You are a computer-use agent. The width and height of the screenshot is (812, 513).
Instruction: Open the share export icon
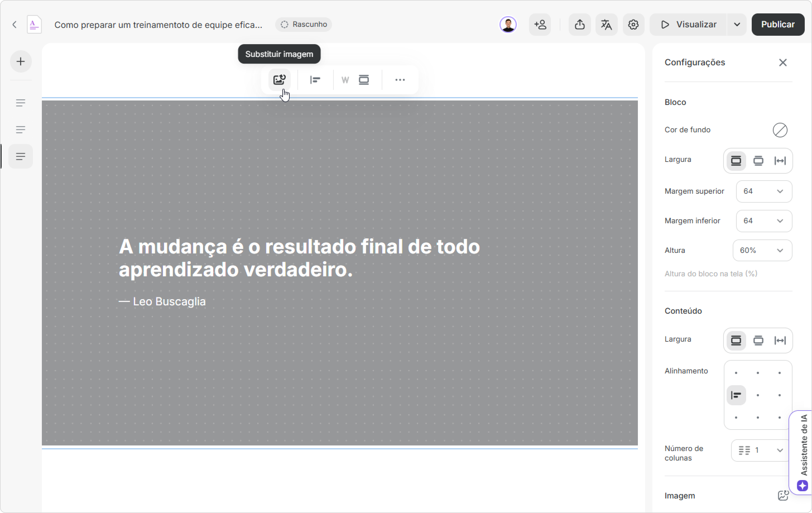pyautogui.click(x=579, y=25)
